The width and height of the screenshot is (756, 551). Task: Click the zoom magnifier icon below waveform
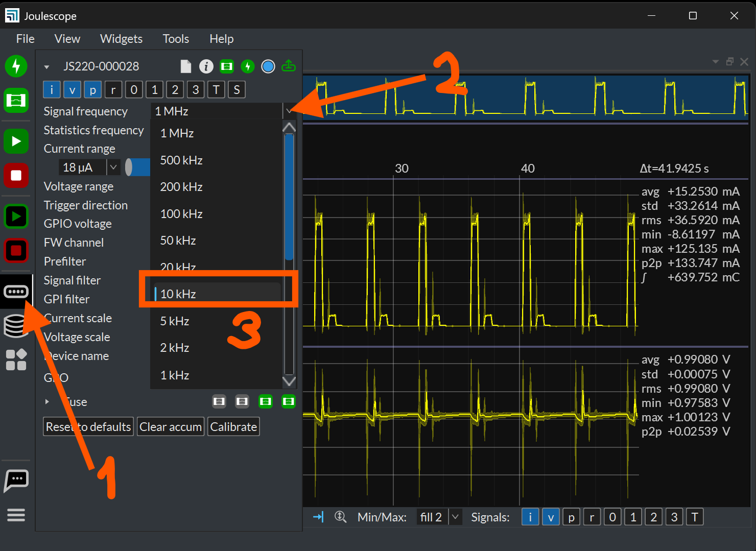340,517
